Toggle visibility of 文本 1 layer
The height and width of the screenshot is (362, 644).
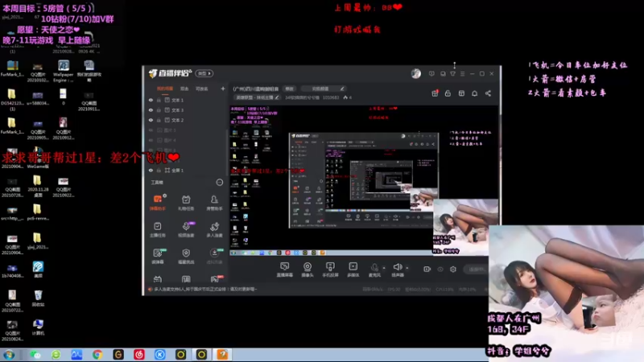point(151,100)
